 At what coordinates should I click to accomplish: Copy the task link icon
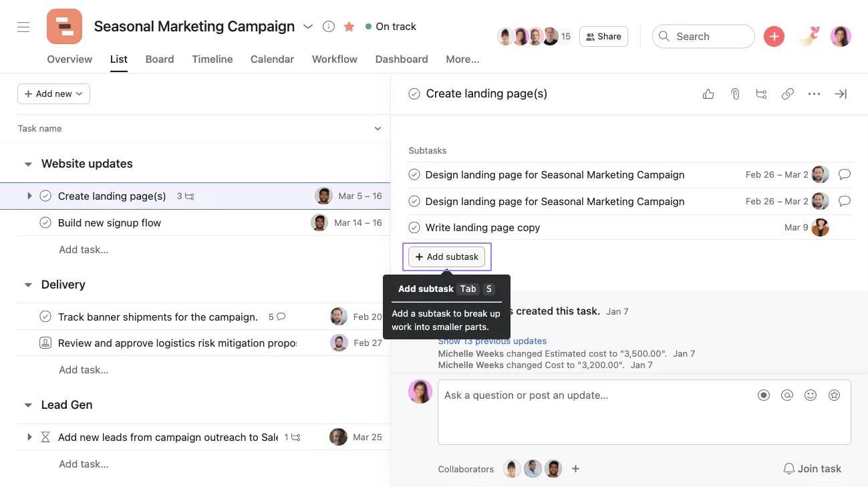coord(788,94)
